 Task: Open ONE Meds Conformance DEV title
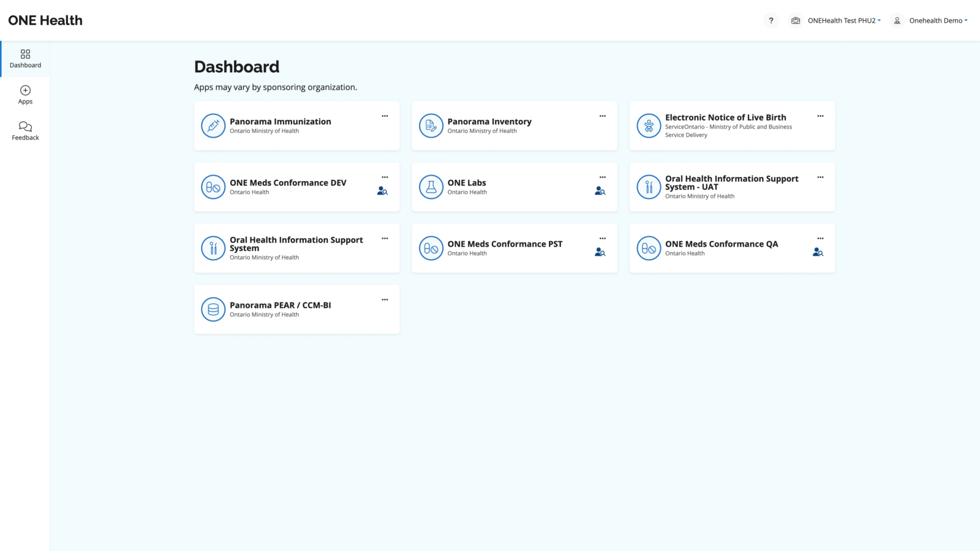(288, 182)
